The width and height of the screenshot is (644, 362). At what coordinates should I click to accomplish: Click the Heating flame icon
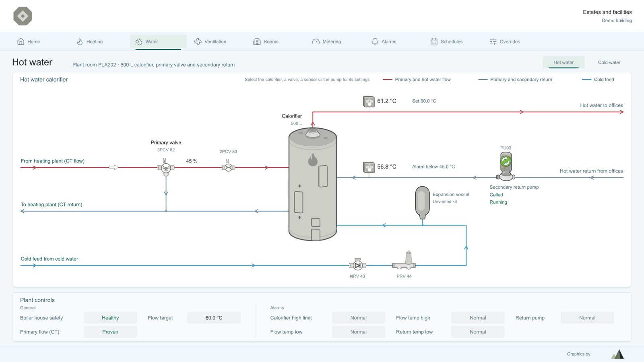click(80, 41)
